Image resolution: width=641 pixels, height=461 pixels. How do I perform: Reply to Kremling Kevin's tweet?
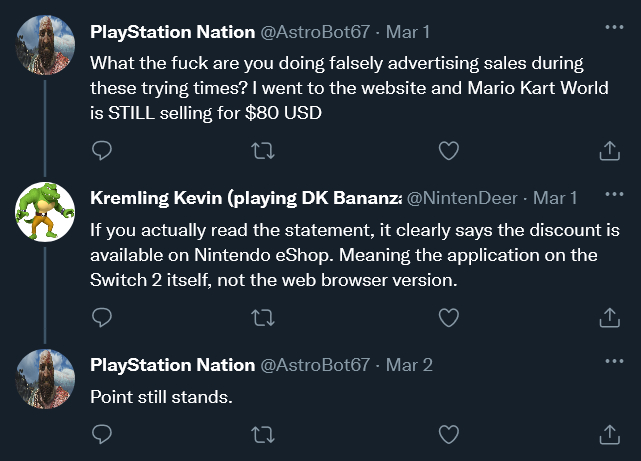coord(101,317)
